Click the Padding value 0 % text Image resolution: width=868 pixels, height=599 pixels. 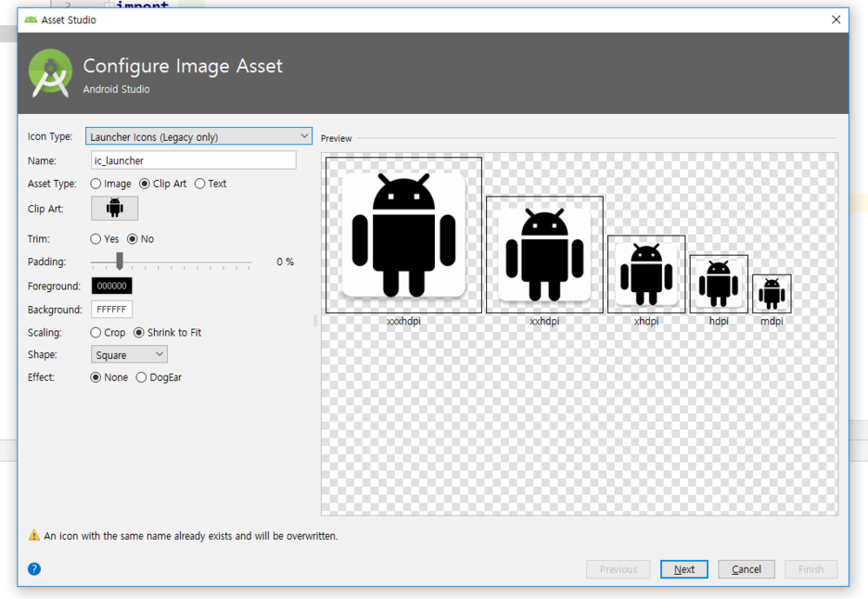coord(285,261)
